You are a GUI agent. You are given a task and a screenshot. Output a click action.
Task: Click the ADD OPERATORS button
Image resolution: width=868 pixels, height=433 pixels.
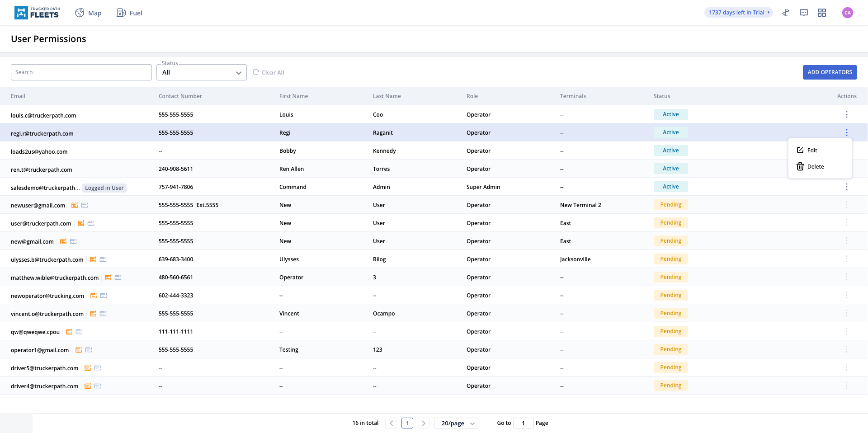tap(830, 72)
